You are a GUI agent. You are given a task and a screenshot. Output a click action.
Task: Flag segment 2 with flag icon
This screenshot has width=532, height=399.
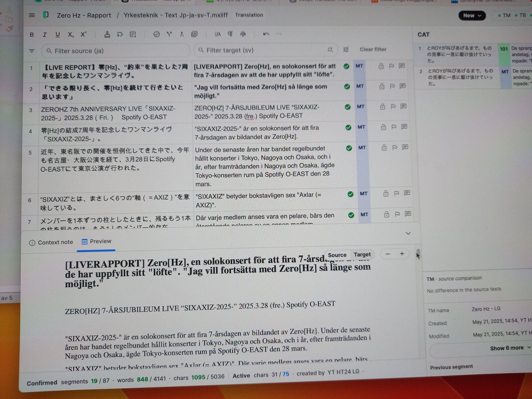click(x=391, y=86)
